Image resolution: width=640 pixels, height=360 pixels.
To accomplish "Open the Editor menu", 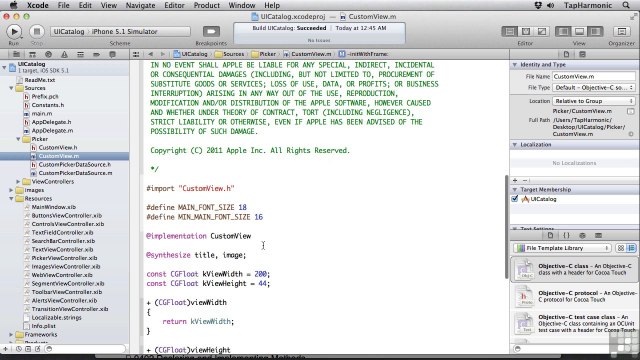I will pos(174,5).
